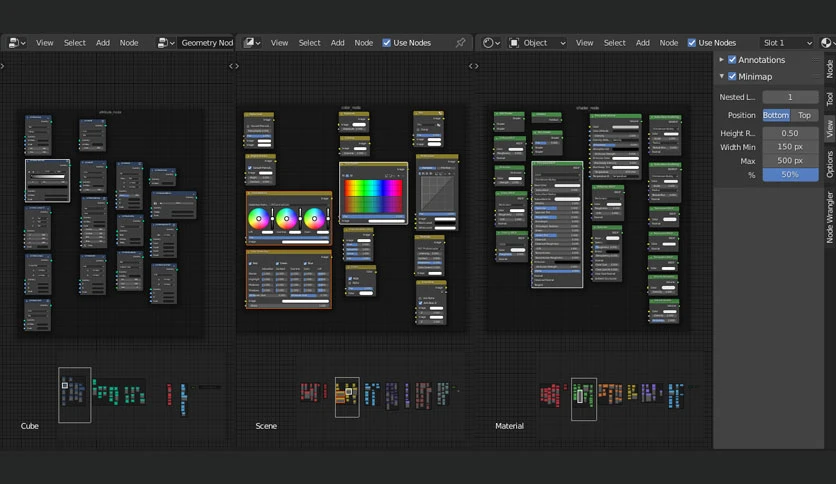This screenshot has width=836, height=484.
Task: Click the minimap percent slider showing 50%
Action: coord(790,175)
